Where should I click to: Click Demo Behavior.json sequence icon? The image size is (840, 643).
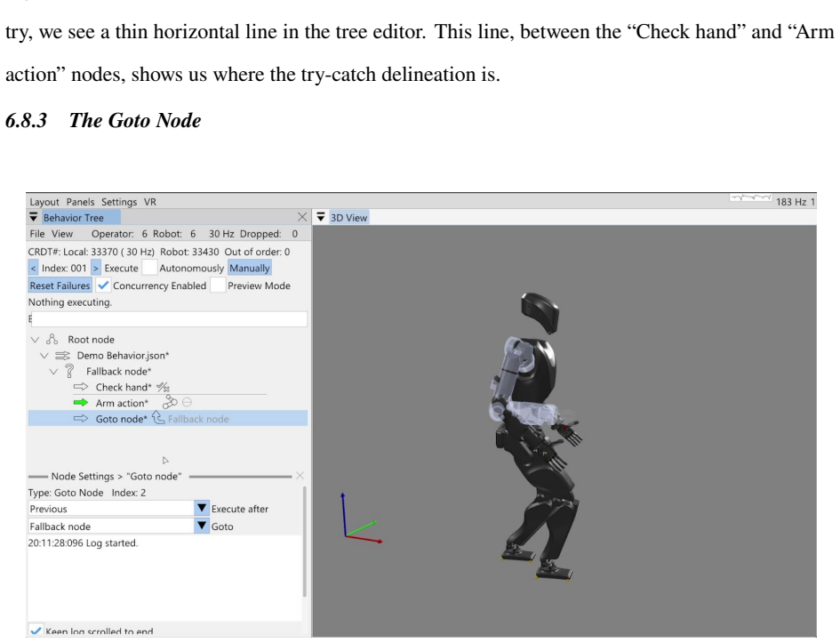pos(63,355)
